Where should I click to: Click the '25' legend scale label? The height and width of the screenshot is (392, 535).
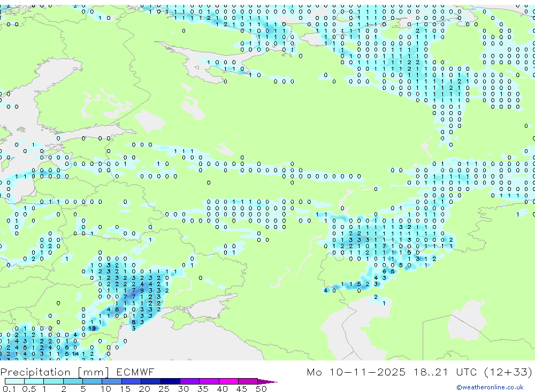[x=164, y=389]
